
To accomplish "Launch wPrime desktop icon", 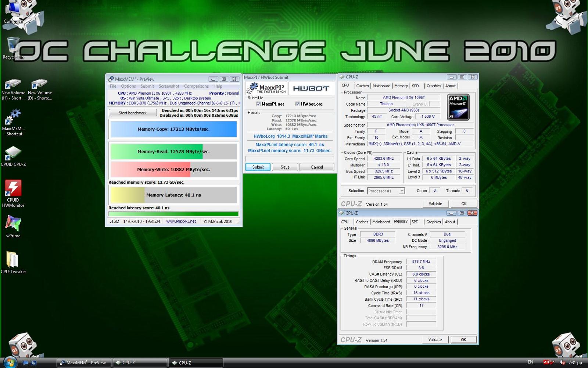I will point(13,226).
